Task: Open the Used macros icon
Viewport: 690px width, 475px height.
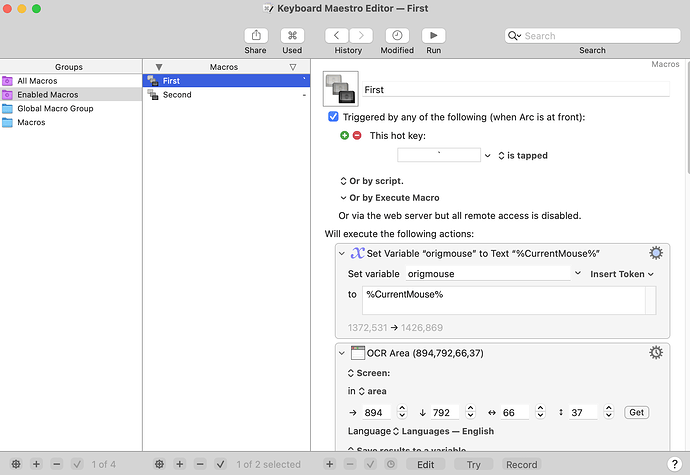Action: pyautogui.click(x=292, y=36)
